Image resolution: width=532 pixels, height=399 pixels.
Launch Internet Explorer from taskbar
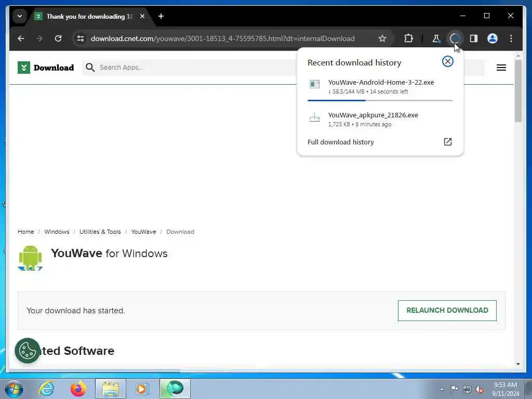tap(46, 389)
